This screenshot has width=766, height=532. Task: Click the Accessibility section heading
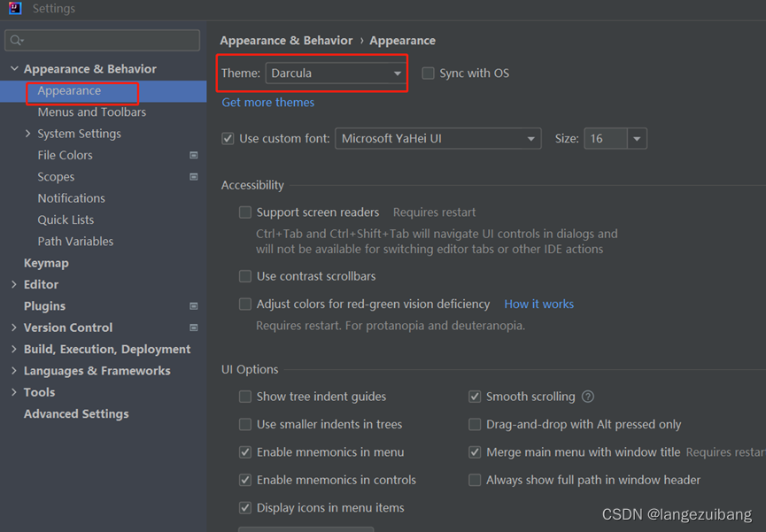point(252,186)
